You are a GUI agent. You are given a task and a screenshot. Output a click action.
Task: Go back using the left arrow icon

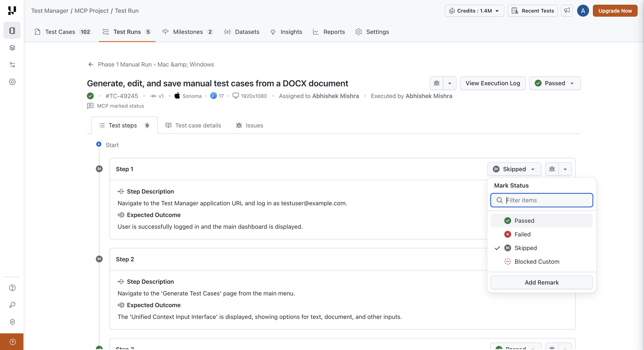pyautogui.click(x=91, y=64)
